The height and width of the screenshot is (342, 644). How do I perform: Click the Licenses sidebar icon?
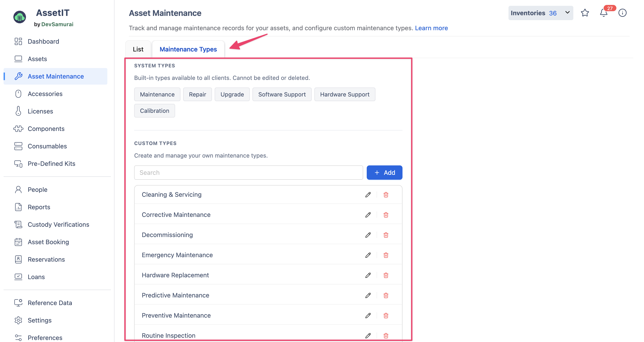coord(18,111)
